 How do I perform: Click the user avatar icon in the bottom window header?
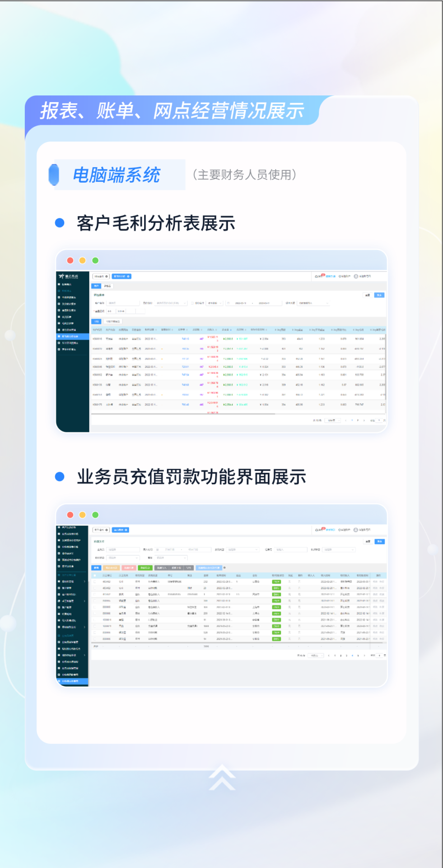356,530
